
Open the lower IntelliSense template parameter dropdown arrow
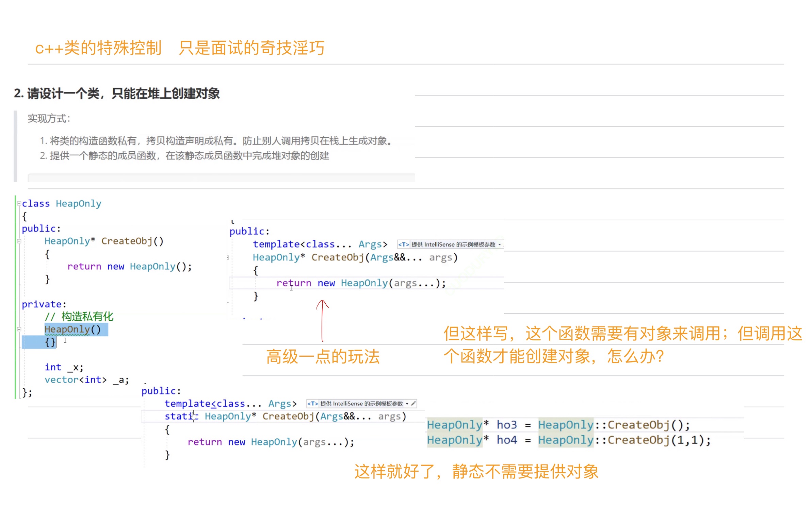pos(407,404)
